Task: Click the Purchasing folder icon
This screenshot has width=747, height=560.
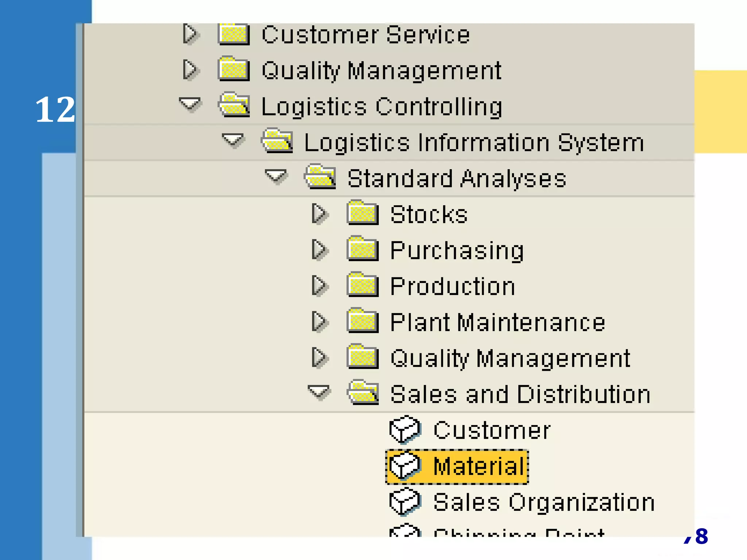Action: click(x=363, y=249)
